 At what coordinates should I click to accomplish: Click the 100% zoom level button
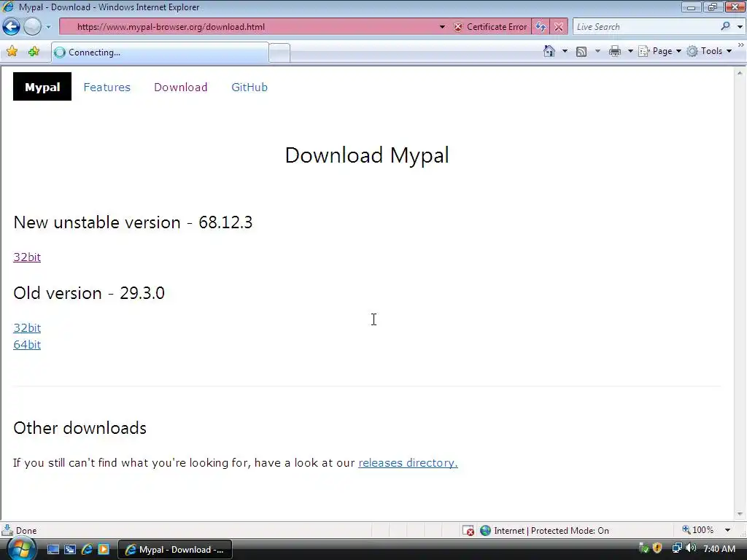698,530
